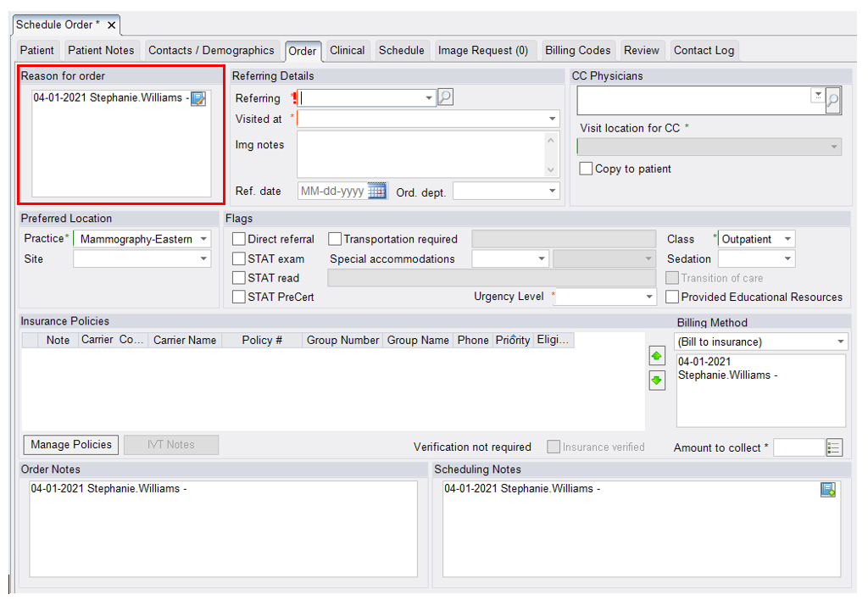Sort by Policy # column
Viewport: 868px width, 600px height.
tap(262, 340)
